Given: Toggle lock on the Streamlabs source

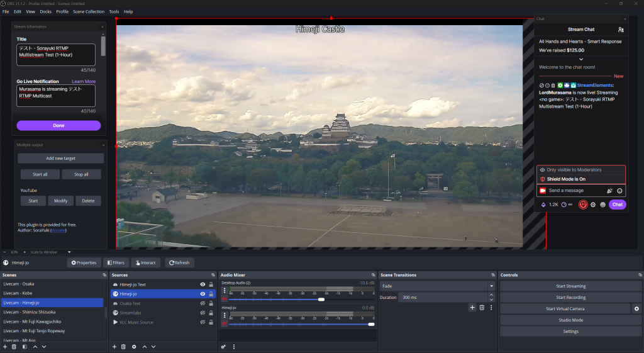Looking at the screenshot, I should tap(211, 313).
